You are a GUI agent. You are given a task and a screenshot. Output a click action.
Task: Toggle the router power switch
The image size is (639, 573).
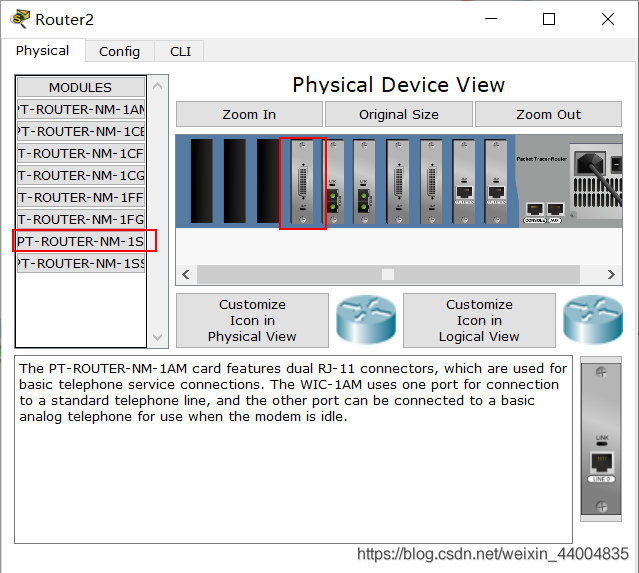tap(617, 165)
